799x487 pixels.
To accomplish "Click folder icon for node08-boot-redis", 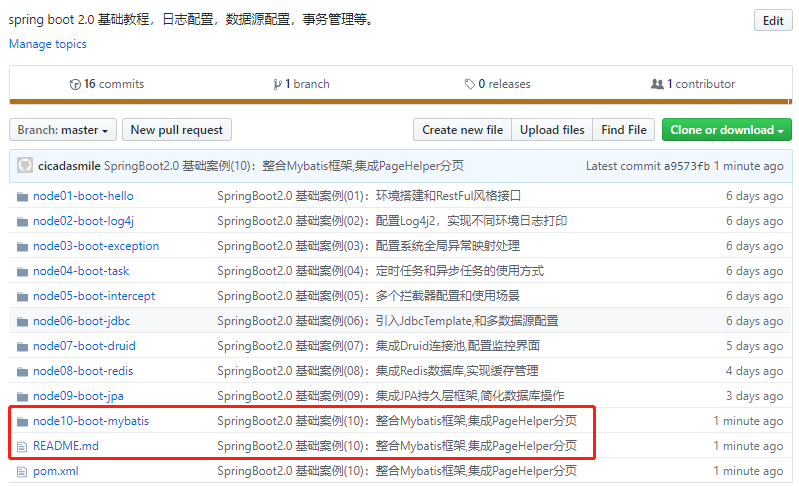I will point(22,371).
